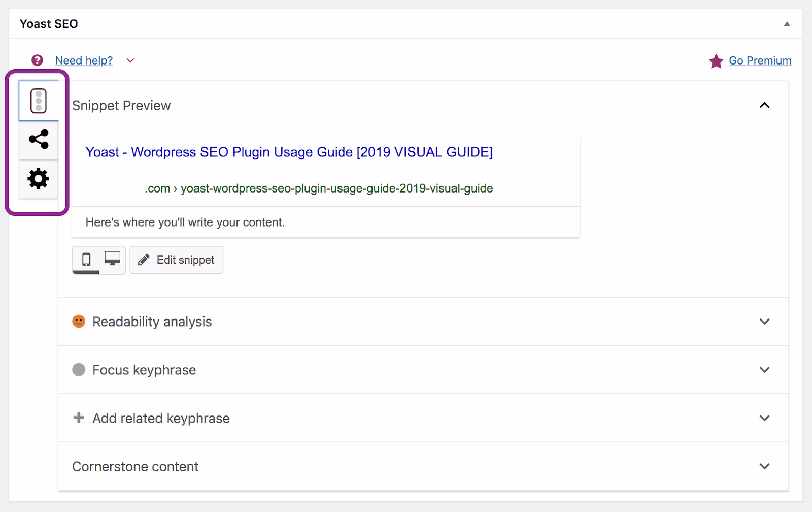Open the Readability analysis heading

(152, 322)
